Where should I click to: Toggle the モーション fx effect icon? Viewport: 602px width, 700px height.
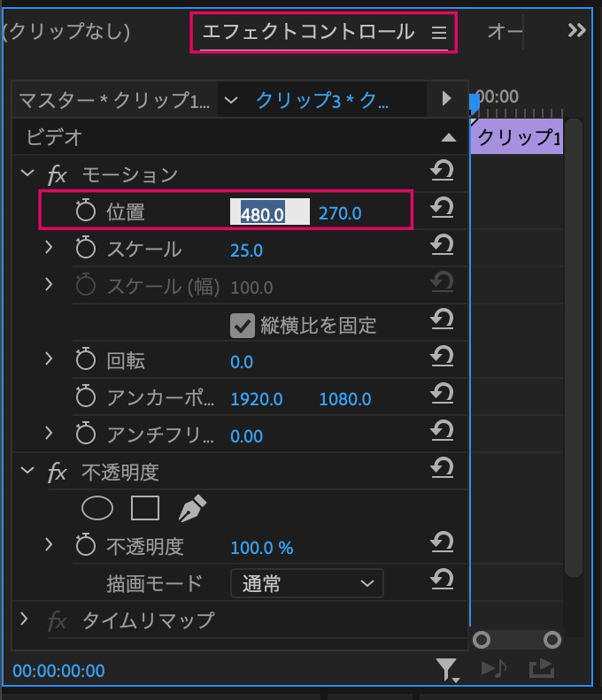click(58, 174)
